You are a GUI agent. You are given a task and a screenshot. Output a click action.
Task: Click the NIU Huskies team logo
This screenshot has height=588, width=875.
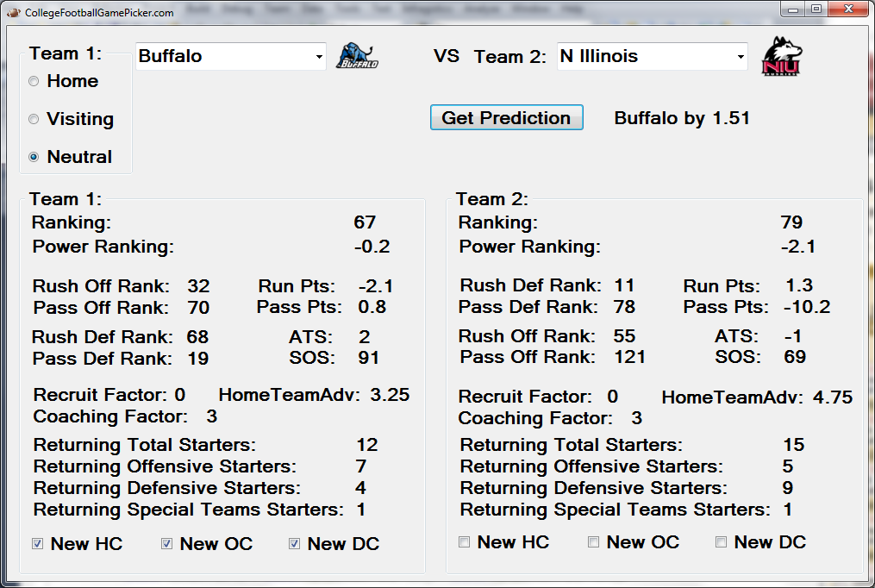781,56
